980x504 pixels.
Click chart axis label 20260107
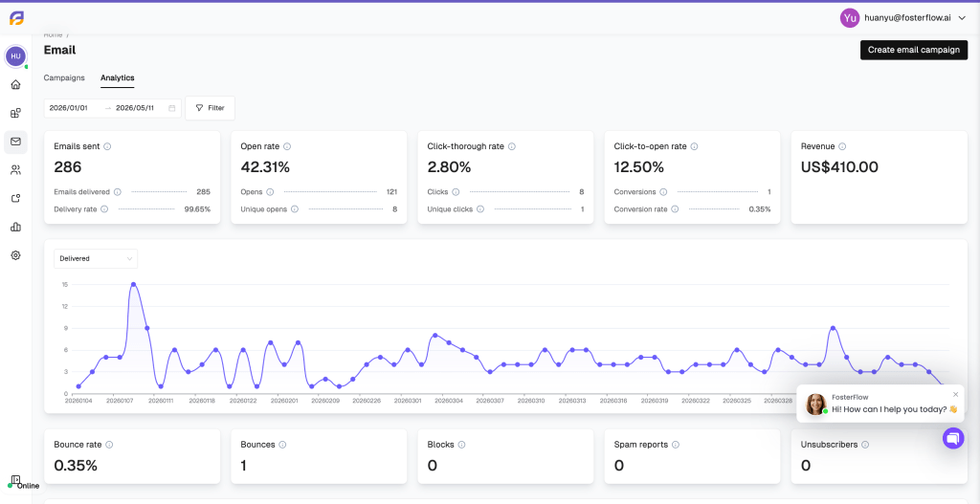tap(120, 401)
